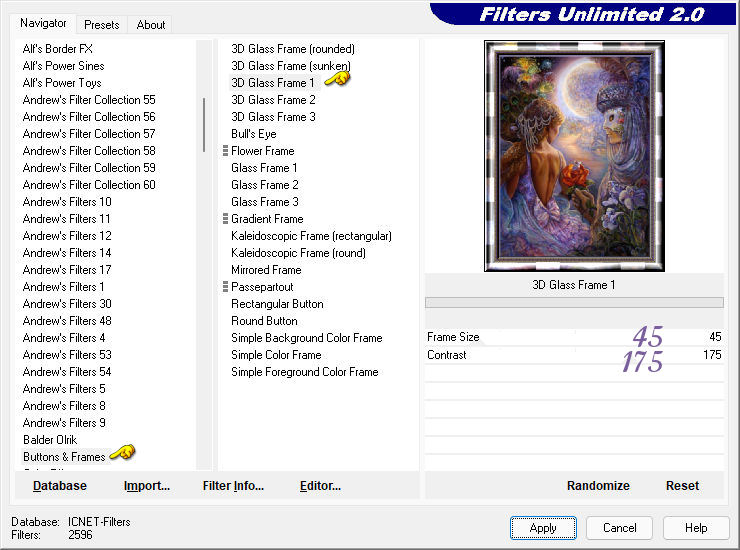Viewport: 740px width, 550px height.
Task: Adjust the Frame Size slider
Action: [574, 337]
